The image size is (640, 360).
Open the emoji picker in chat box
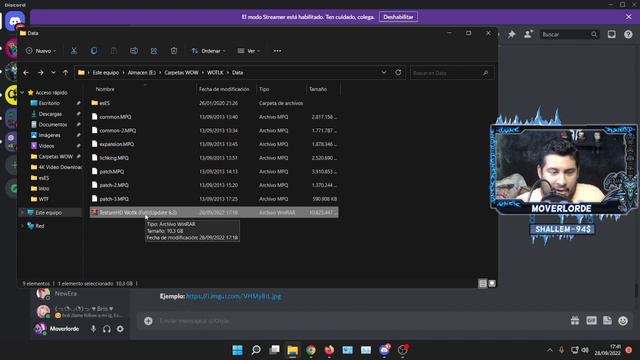623,321
